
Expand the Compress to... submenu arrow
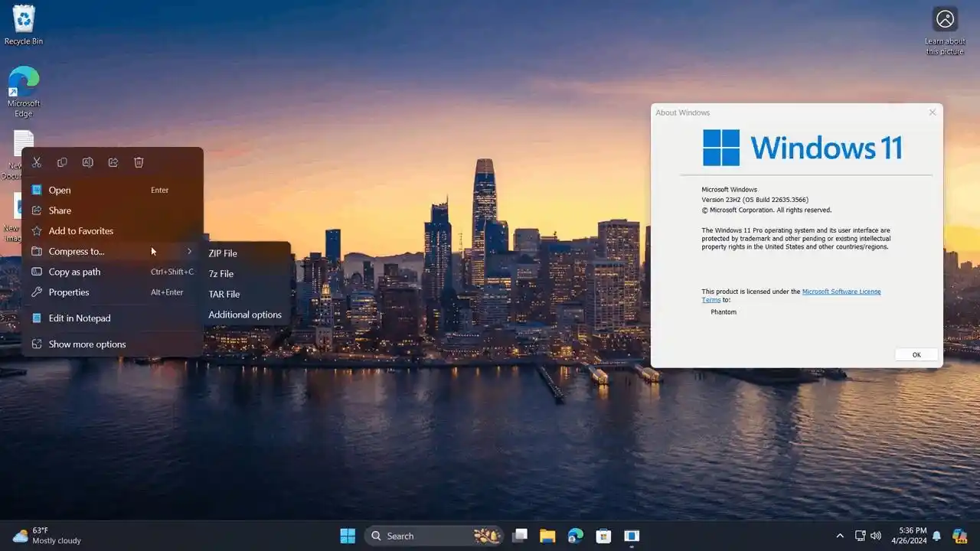click(x=189, y=251)
